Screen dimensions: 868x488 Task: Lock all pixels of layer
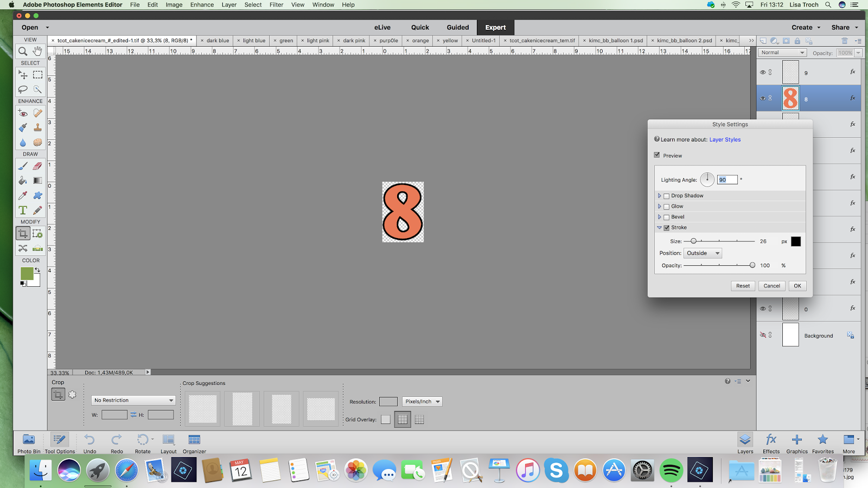click(797, 41)
